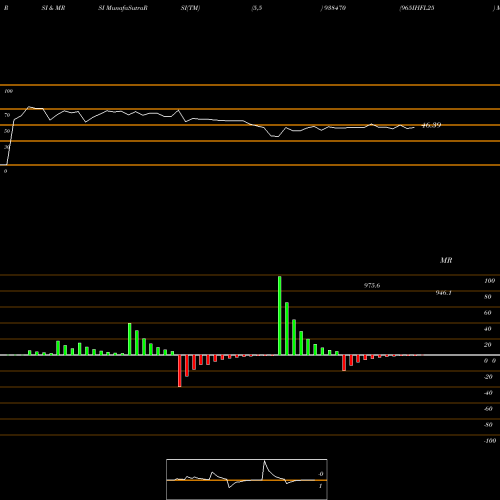Click the 'SI(TM)' header label
The image size is (500, 500).
190,8
